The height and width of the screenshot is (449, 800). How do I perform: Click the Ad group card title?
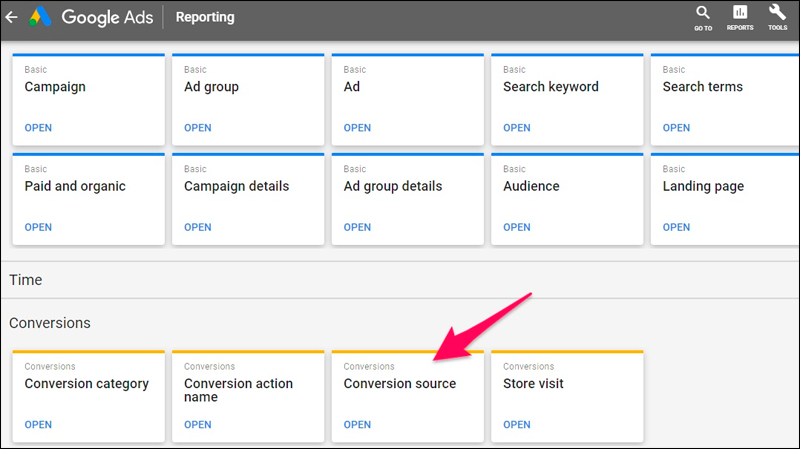click(211, 87)
